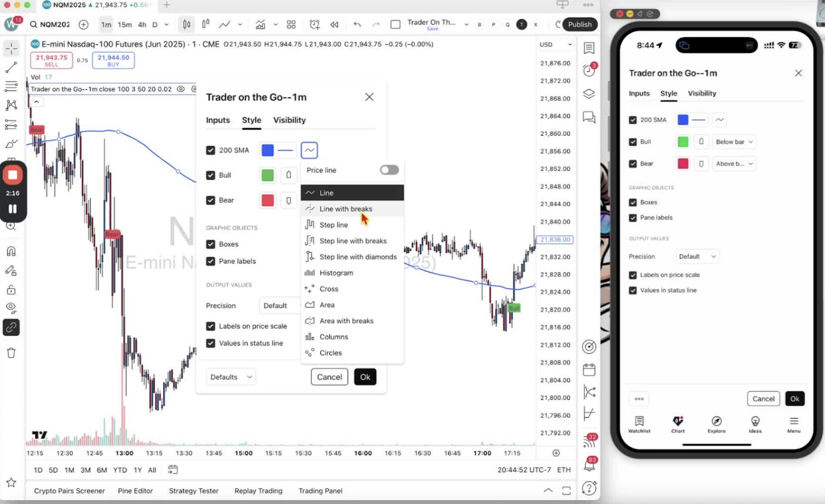Screen dimensions: 825x504
Task: Switch to the Visibility tab in desktop dialog
Action: pyautogui.click(x=289, y=120)
